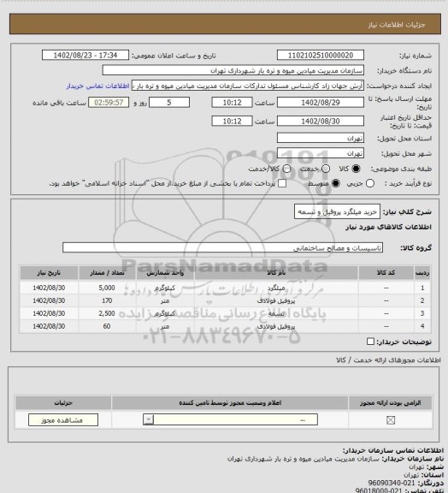Image resolution: width=448 pixels, height=493 pixels.
Task: Click the quantity cell 2,500
Action: coord(107,313)
